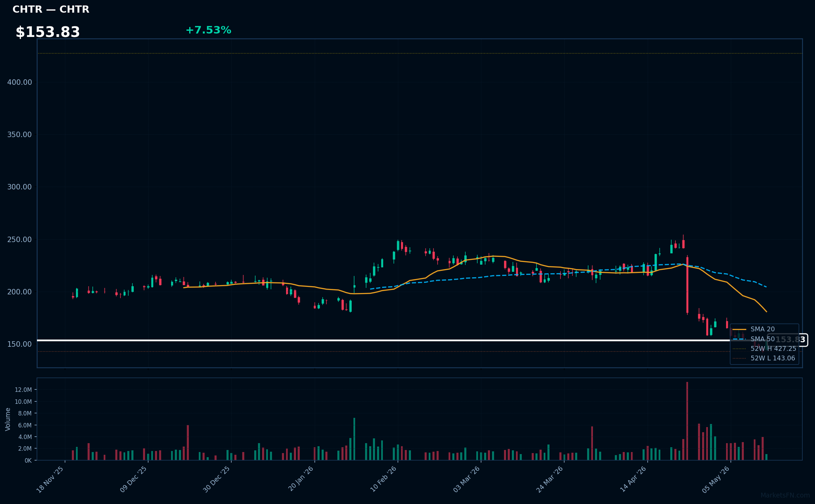Click the 6.0M volume axis label

[25, 425]
